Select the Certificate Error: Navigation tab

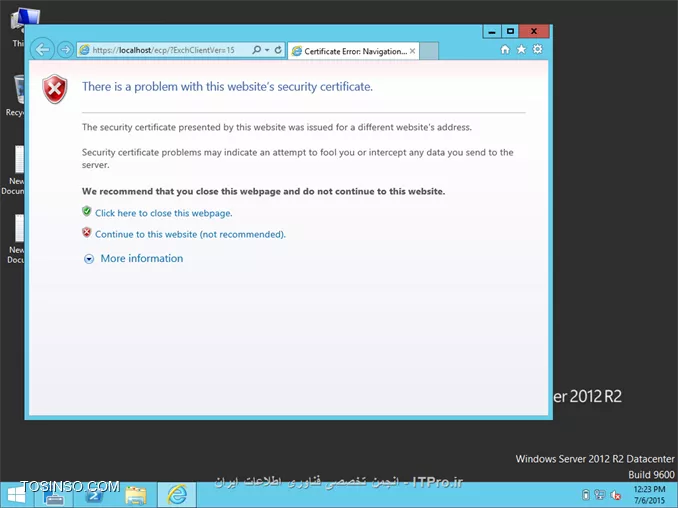click(353, 51)
